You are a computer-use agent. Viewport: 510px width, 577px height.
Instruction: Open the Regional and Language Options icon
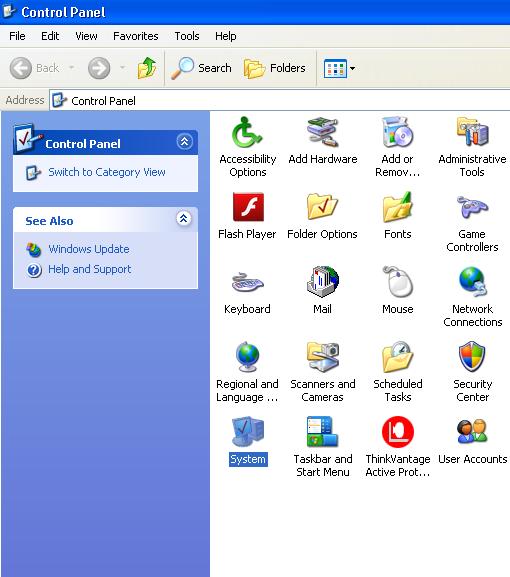247,357
